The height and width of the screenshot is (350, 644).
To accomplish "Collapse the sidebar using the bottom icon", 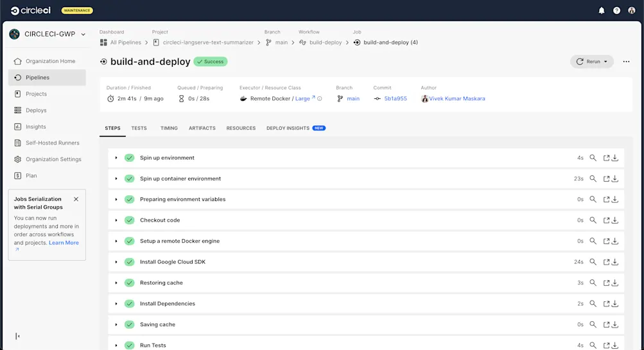I will 17,336.
